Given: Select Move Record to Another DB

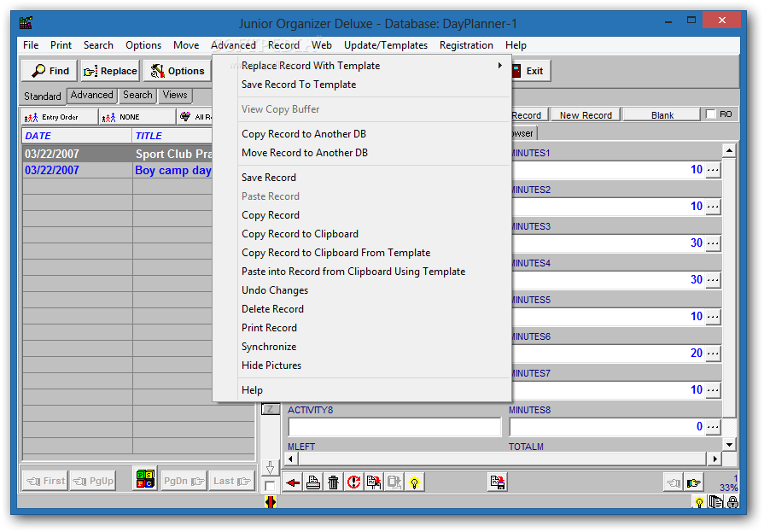Looking at the screenshot, I should 373,153.
